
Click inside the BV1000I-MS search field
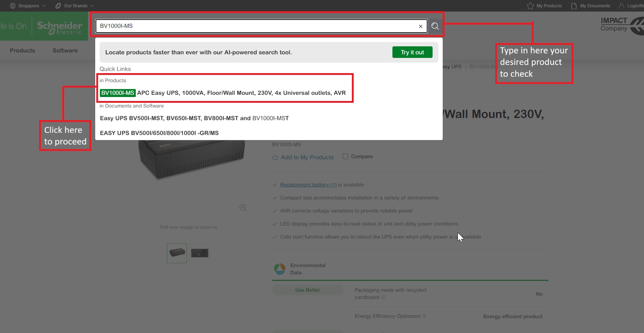[257, 26]
